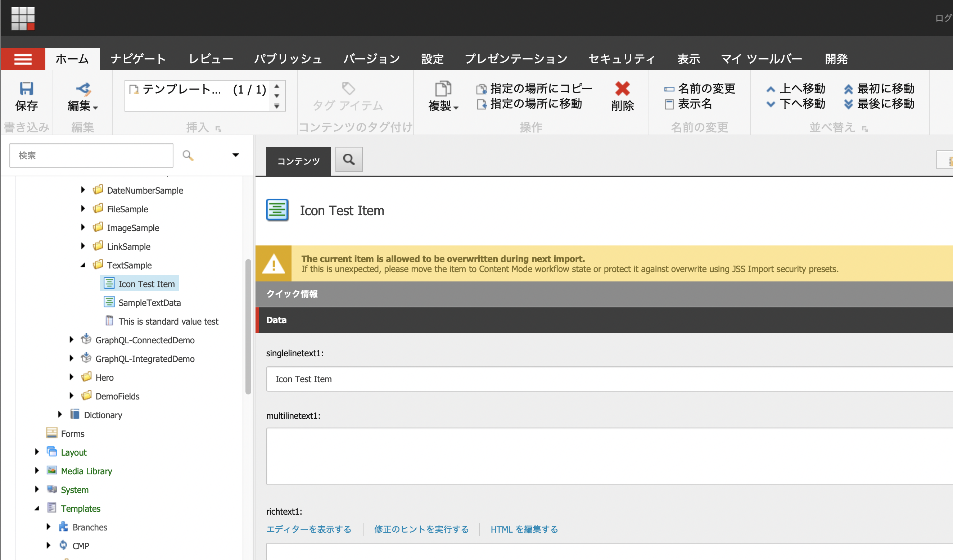Expand the Hero folder
Screen dimensions: 953x560
tap(72, 377)
